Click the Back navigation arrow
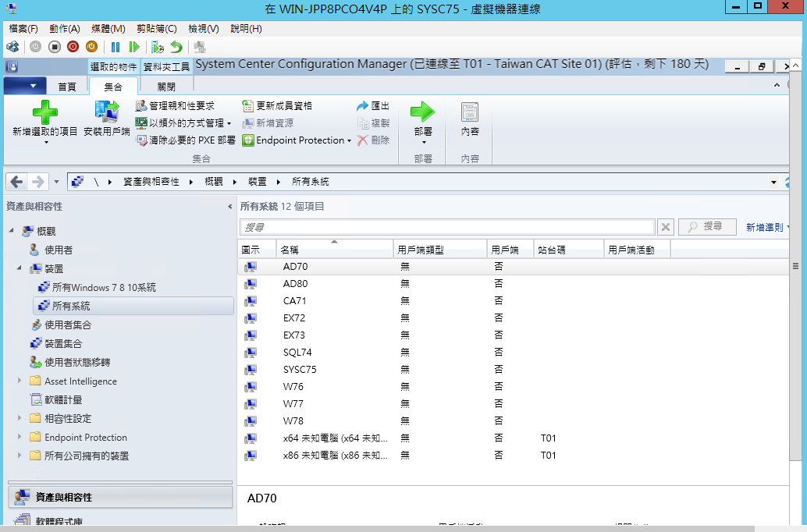The height and width of the screenshot is (532, 807). click(x=16, y=182)
